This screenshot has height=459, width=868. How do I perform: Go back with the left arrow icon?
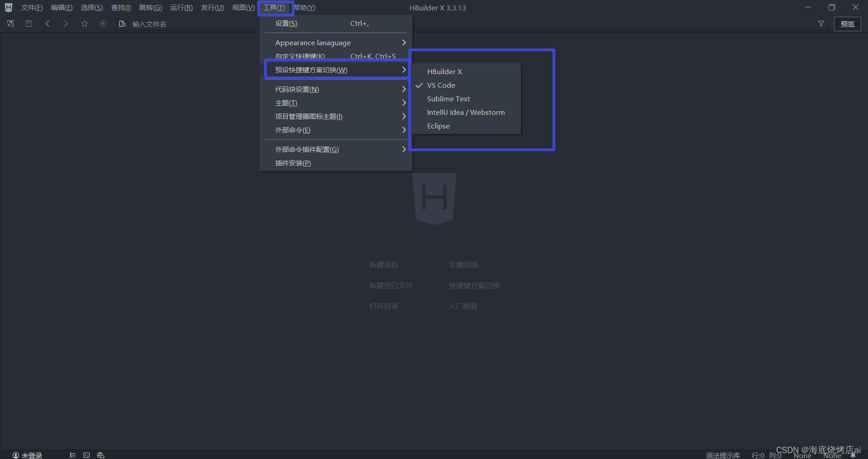point(47,24)
